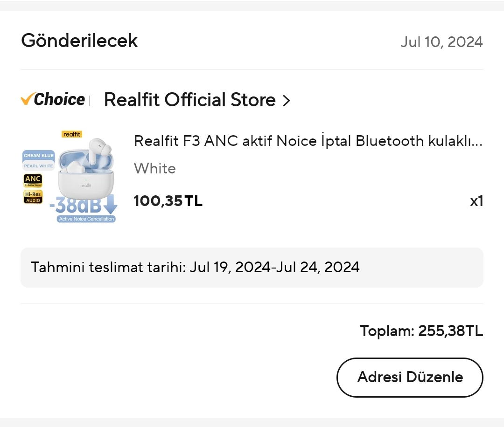Click the ANC badge icon
504x427 pixels.
[33, 180]
